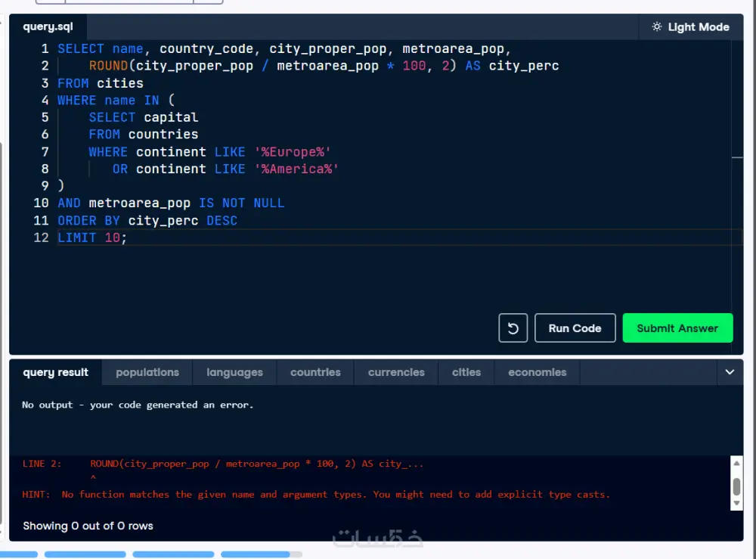
Task: Click 'LIMIT 10;' on line 12
Action: (92, 238)
